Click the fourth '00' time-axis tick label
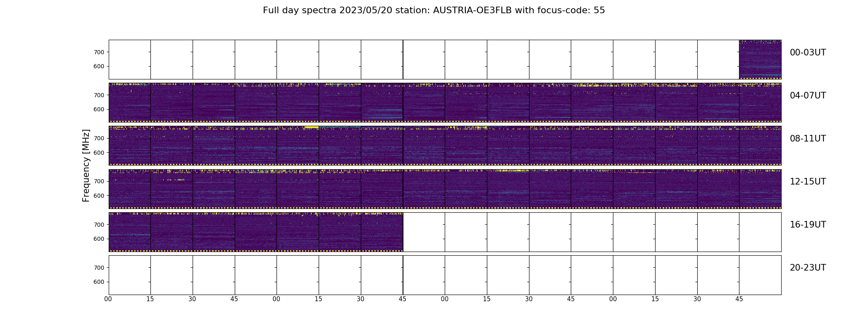The width and height of the screenshot is (868, 331). click(613, 299)
